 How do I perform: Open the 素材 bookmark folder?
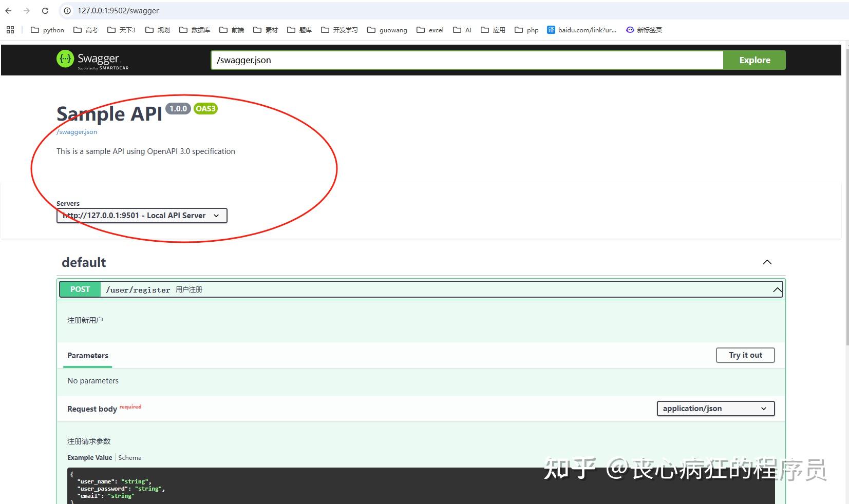coord(265,30)
